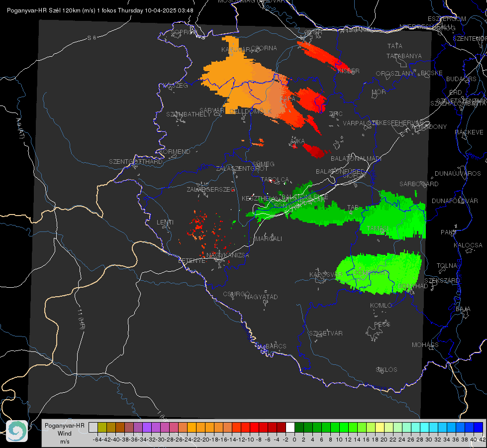Click the PAKS town label

click(x=449, y=232)
